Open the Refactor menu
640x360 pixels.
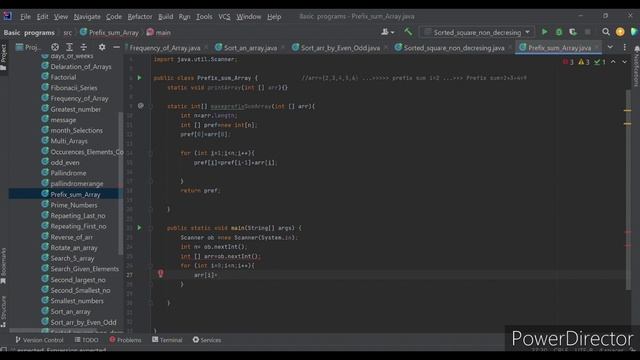tap(140, 17)
